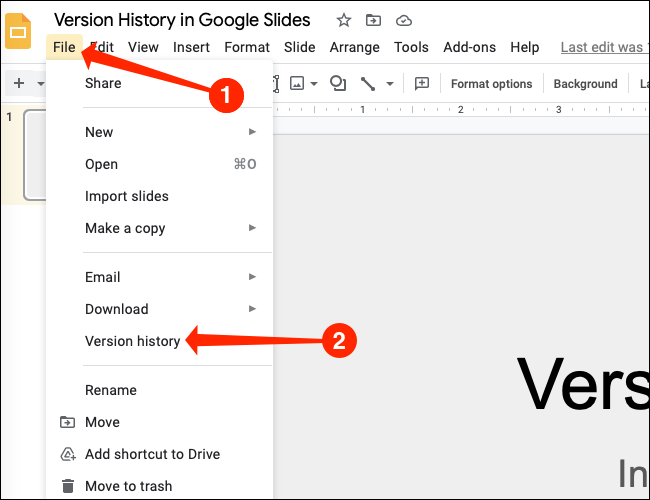The width and height of the screenshot is (650, 500).
Task: Click the Move to folder icon beside title
Action: pyautogui.click(x=373, y=20)
